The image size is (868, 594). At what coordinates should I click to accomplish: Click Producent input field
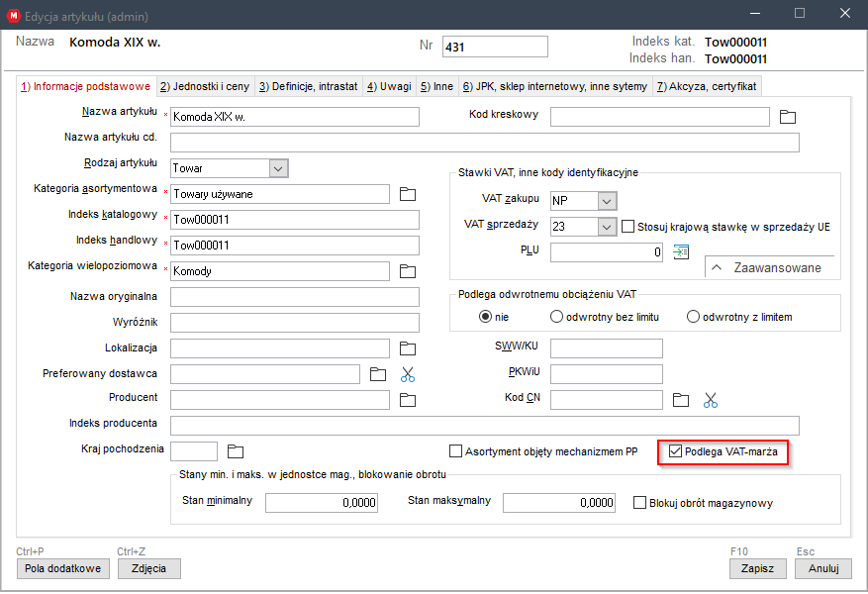click(x=280, y=400)
